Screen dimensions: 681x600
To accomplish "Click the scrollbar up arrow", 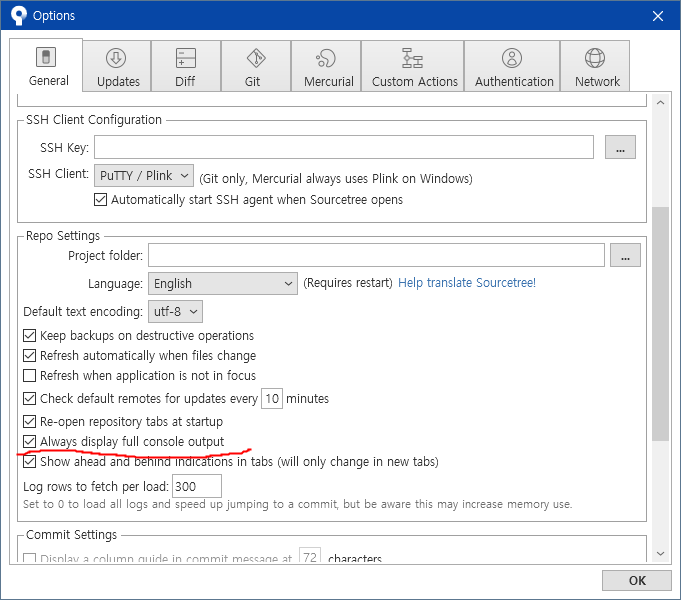I will (x=661, y=103).
